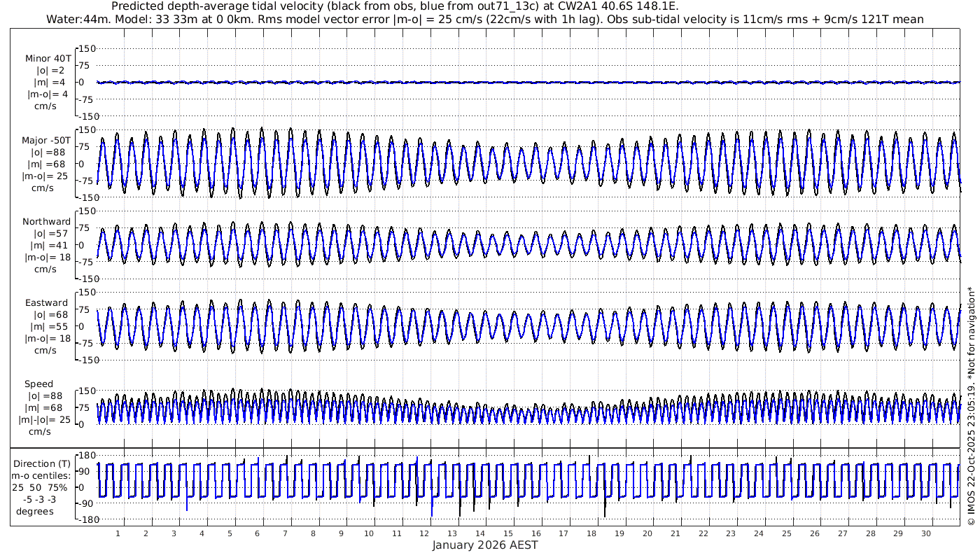
Task: Click the 'Major -50T' panel label
Action: coord(46,140)
